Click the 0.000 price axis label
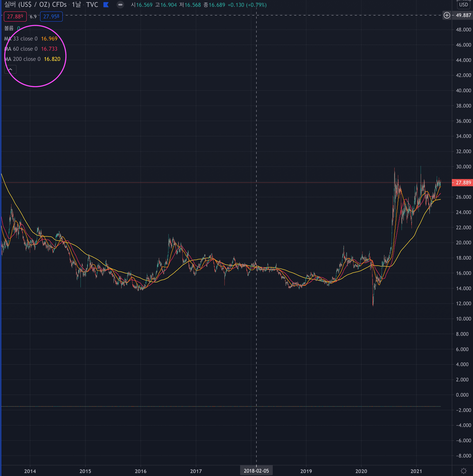The height and width of the screenshot is (476, 473). (x=462, y=395)
